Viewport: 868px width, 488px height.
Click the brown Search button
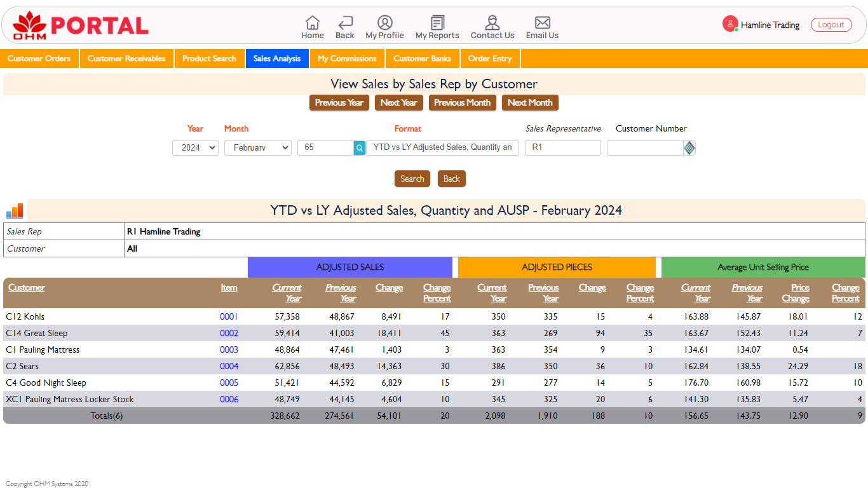pyautogui.click(x=412, y=179)
